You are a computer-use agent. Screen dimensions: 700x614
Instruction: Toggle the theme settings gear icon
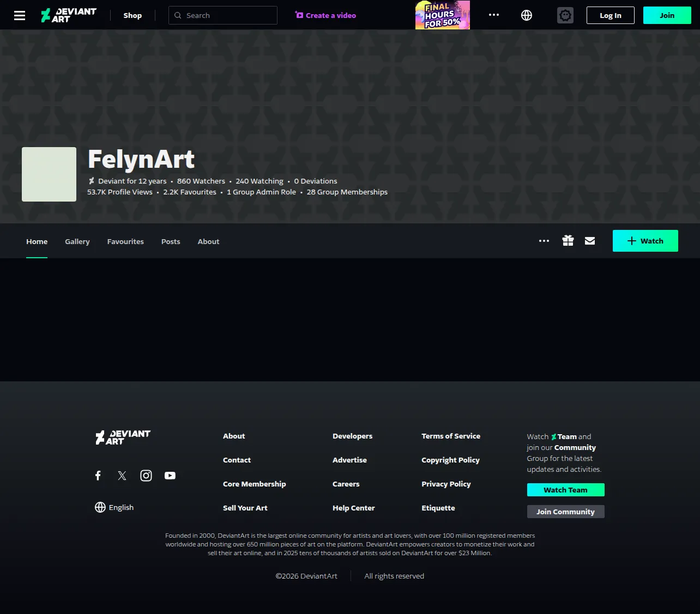tap(565, 15)
